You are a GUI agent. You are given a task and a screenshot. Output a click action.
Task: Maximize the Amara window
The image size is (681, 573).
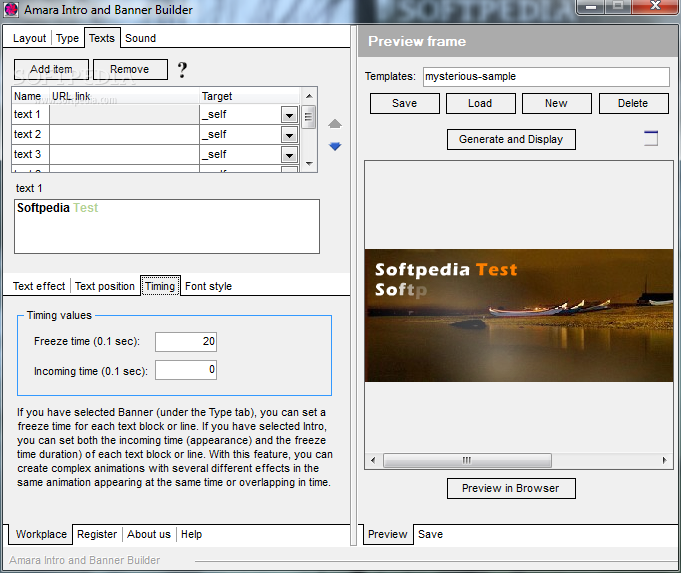click(x=618, y=7)
